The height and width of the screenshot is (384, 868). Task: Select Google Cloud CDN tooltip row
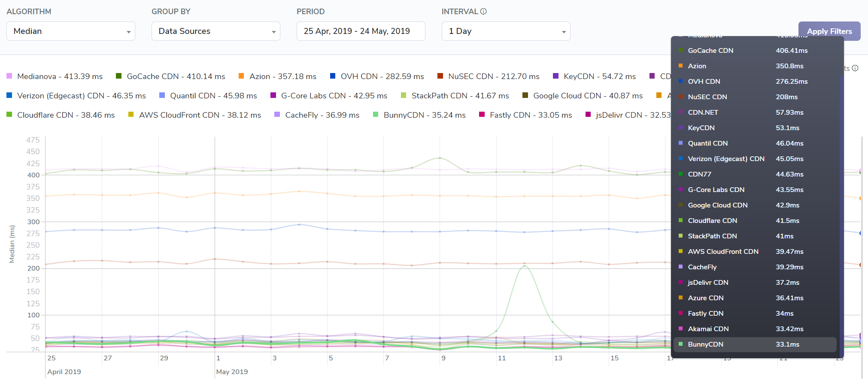[755, 205]
